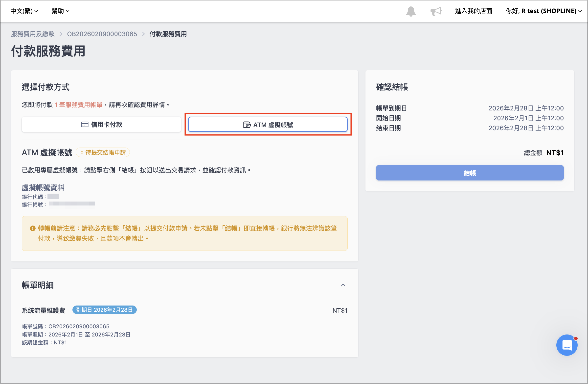Click the 結帳 checkout button
588x384 pixels.
pos(470,173)
